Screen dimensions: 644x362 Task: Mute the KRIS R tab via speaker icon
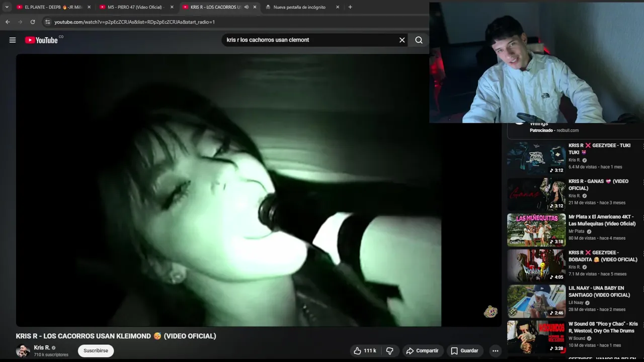click(247, 7)
